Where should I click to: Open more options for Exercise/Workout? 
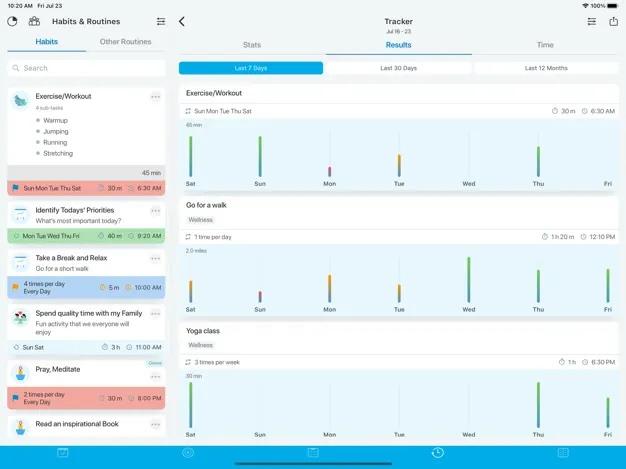click(155, 97)
